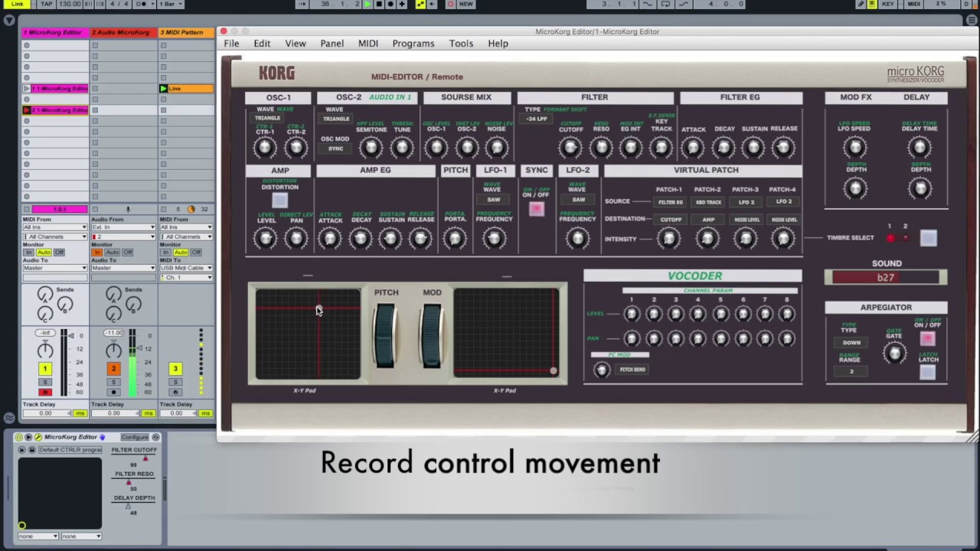Click the save preset disk icon in device
This screenshot has width=980, height=551.
click(x=31, y=449)
